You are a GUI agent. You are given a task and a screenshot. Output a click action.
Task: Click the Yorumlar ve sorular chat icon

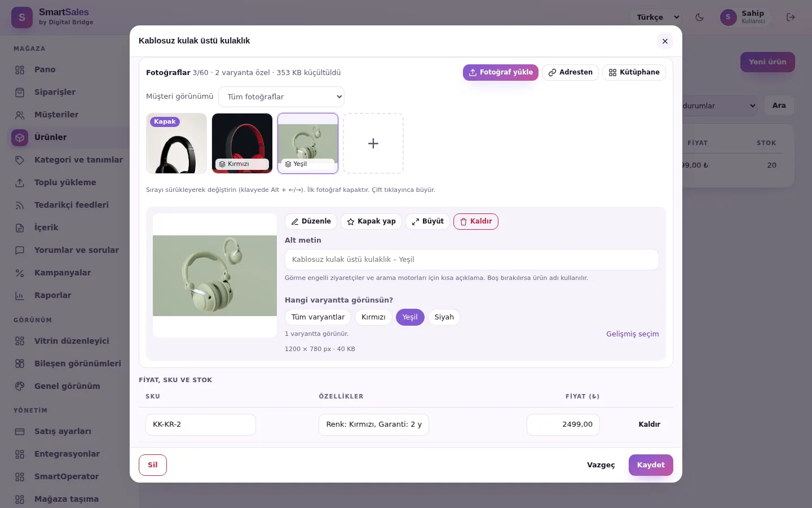point(20,251)
